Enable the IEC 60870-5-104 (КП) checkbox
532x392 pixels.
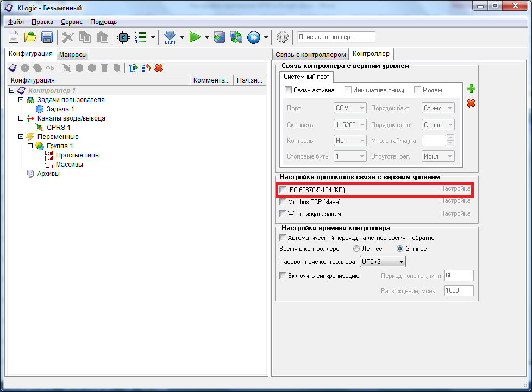283,190
